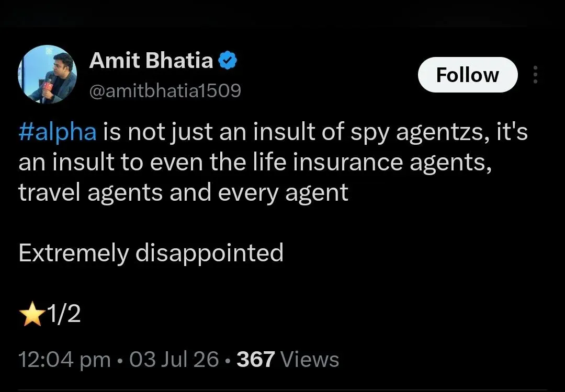Click the gold star rating emoji
Screen dimensions: 565x392
tap(32, 314)
